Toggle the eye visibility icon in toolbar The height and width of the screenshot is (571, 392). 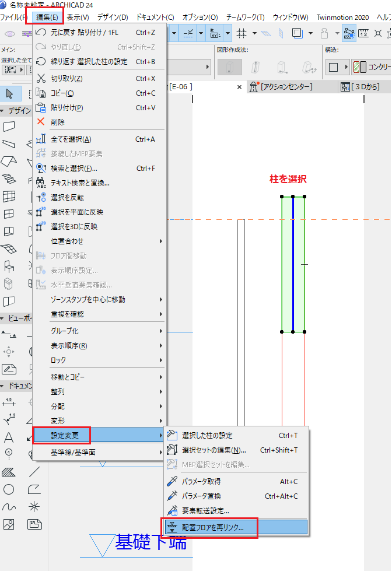[x=10, y=34]
